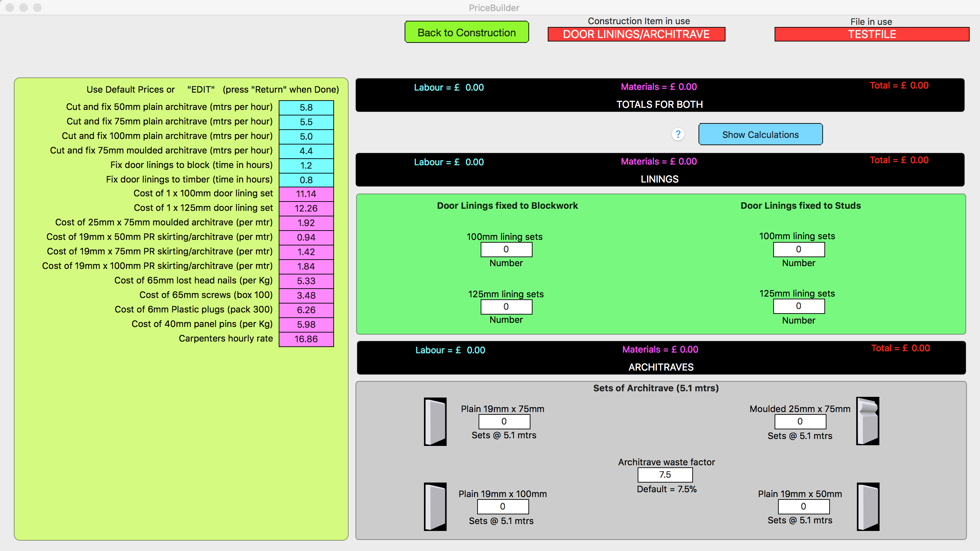Edit cost of 6mm plastic plugs

(x=306, y=310)
